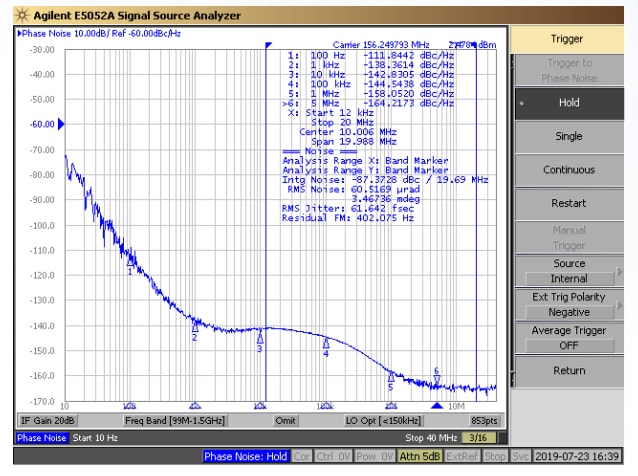Select marker 5 near 1 MHz
The height and width of the screenshot is (476, 638).
391,377
